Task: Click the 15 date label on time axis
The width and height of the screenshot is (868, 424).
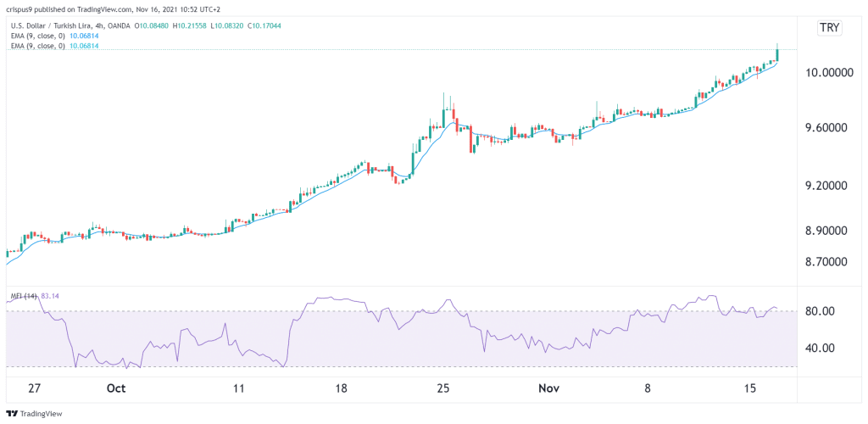Action: coord(750,388)
